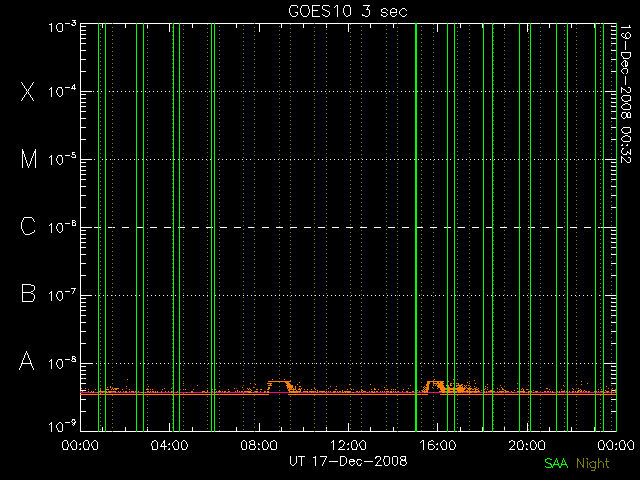Image resolution: width=640 pixels, height=480 pixels.
Task: Click the M flare class label
Action: [29, 159]
